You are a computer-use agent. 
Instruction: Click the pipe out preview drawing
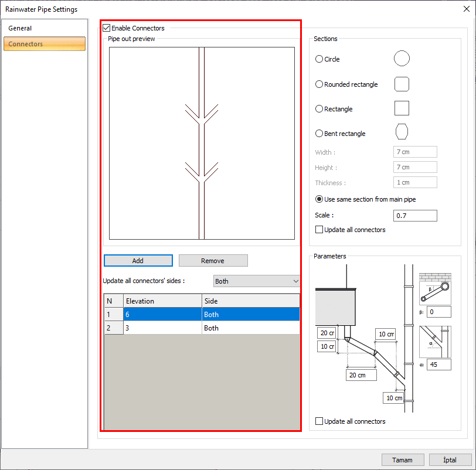point(202,144)
